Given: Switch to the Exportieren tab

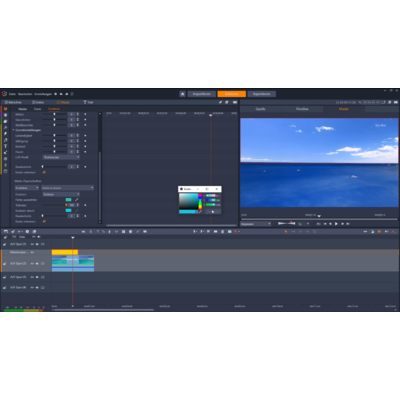Looking at the screenshot, I should (x=261, y=94).
